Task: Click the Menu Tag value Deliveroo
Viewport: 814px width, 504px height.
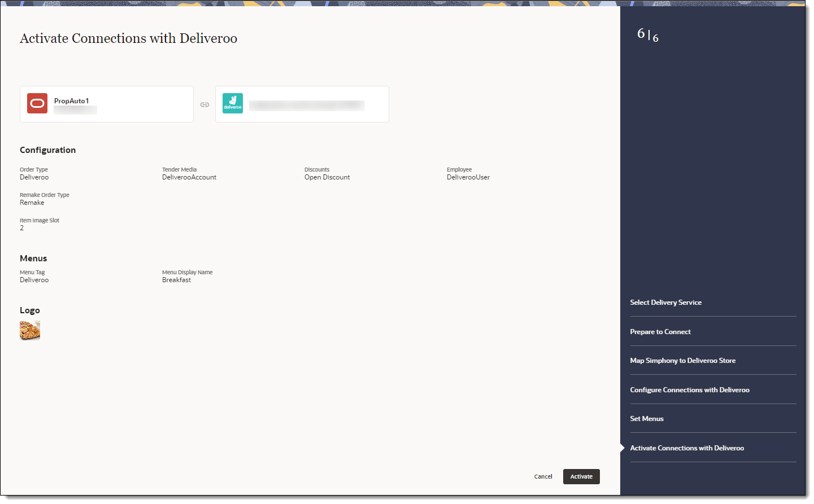Action: click(34, 280)
